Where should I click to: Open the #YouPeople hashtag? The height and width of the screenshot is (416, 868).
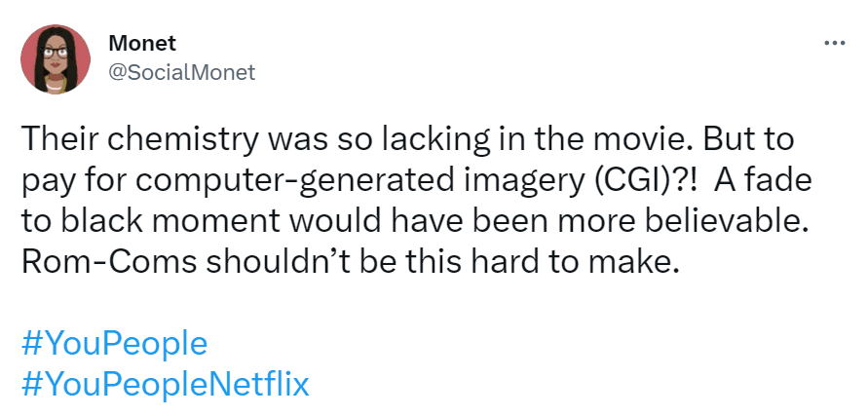pyautogui.click(x=114, y=344)
